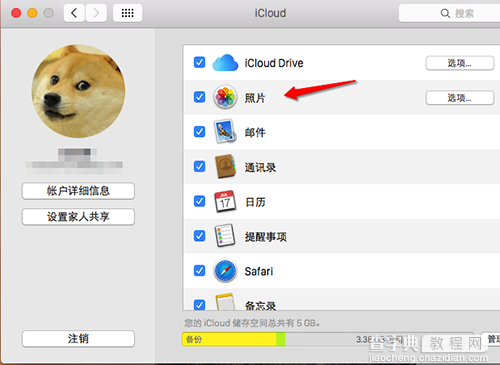Screen dimensions: 500x365
Task: Click the Doge profile picture
Action: click(78, 91)
